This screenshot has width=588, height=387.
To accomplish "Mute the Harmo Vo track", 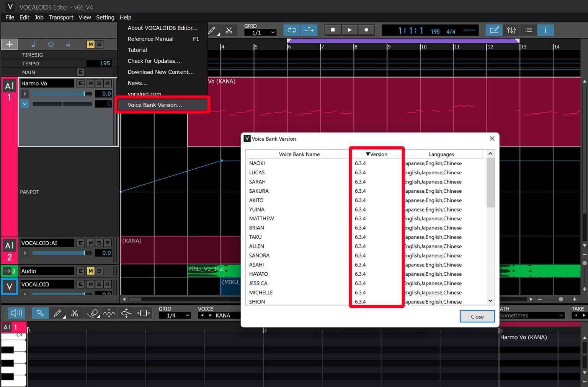I will [x=90, y=83].
